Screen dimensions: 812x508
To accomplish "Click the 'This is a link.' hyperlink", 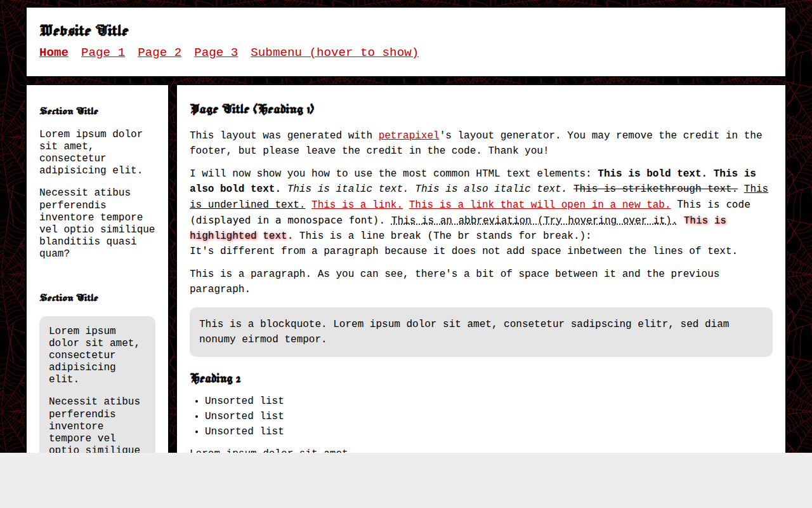I will [x=357, y=204].
